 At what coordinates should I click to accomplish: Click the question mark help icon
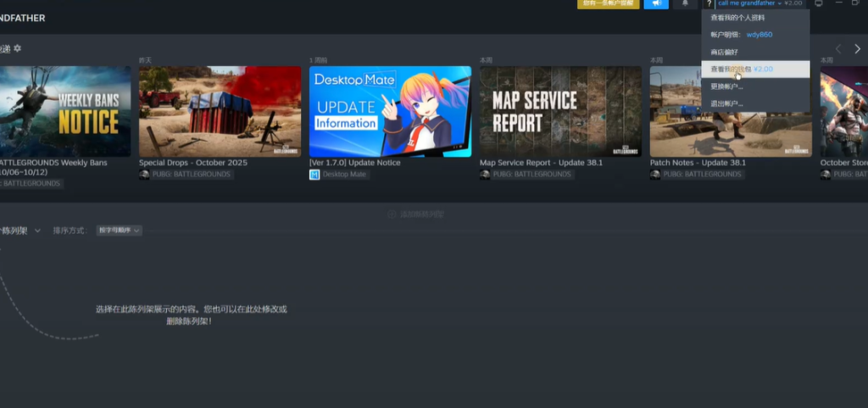click(x=709, y=4)
